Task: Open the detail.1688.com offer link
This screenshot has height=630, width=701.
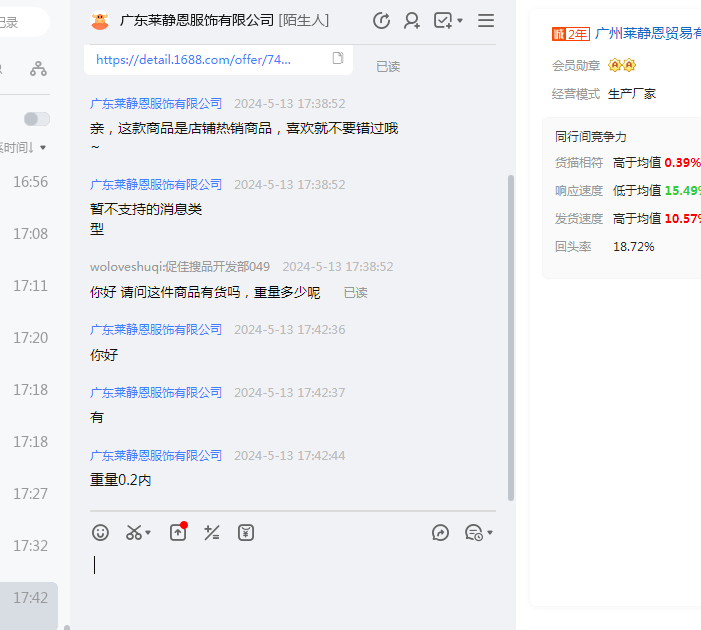Action: click(194, 59)
